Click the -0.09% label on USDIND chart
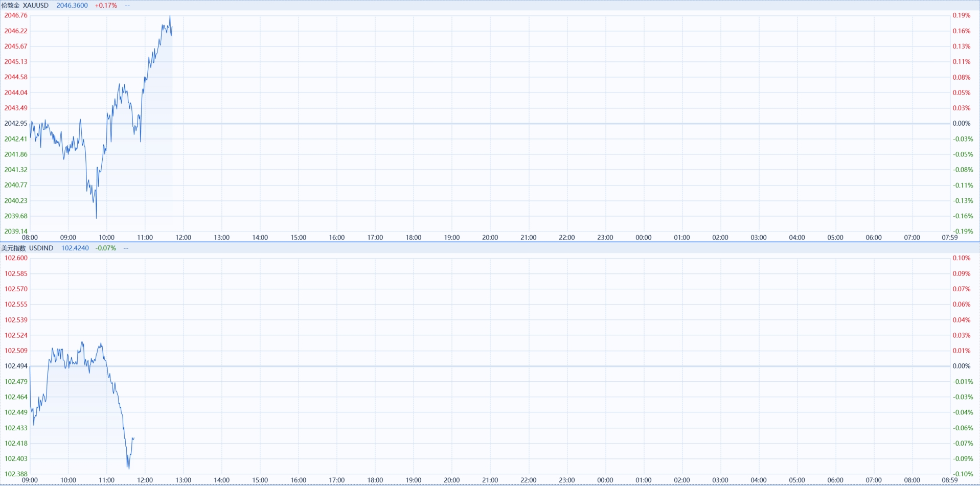 click(963, 459)
